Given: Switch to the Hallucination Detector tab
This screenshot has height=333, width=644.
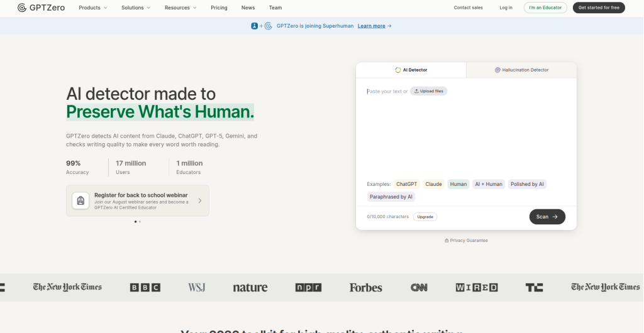Looking at the screenshot, I should coord(521,70).
